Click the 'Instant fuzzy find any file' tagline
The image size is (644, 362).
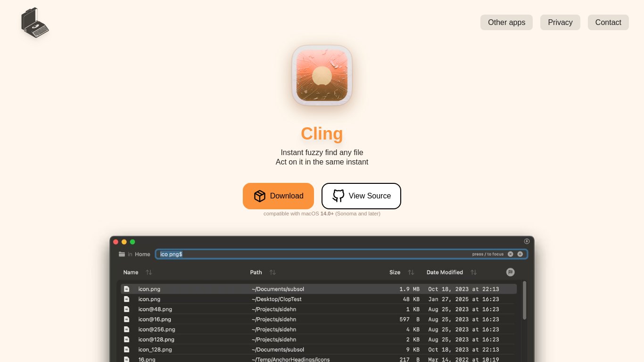tap(322, 152)
